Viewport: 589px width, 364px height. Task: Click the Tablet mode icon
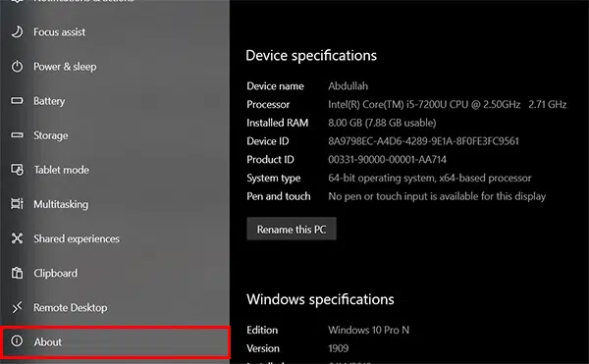point(17,170)
